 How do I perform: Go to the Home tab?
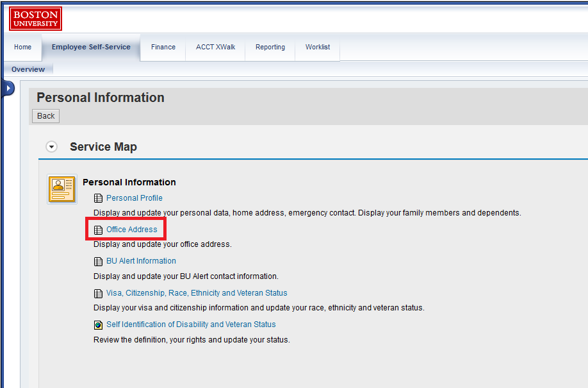[22, 47]
